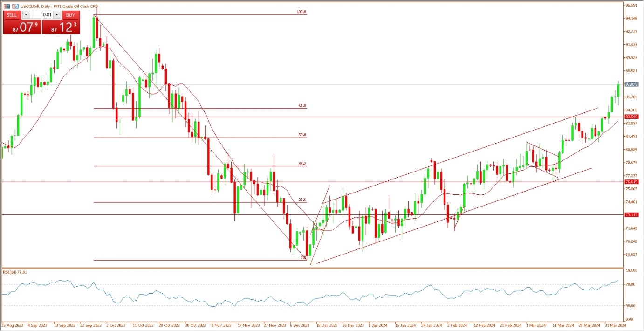The height and width of the screenshot is (331, 644).
Task: Select the 38.2 Fibonacci level label
Action: pyautogui.click(x=302, y=164)
